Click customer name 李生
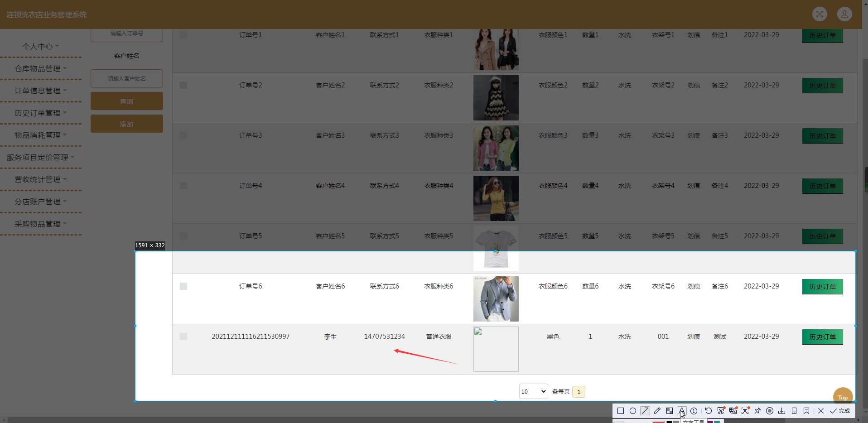The image size is (868, 423). [330, 336]
